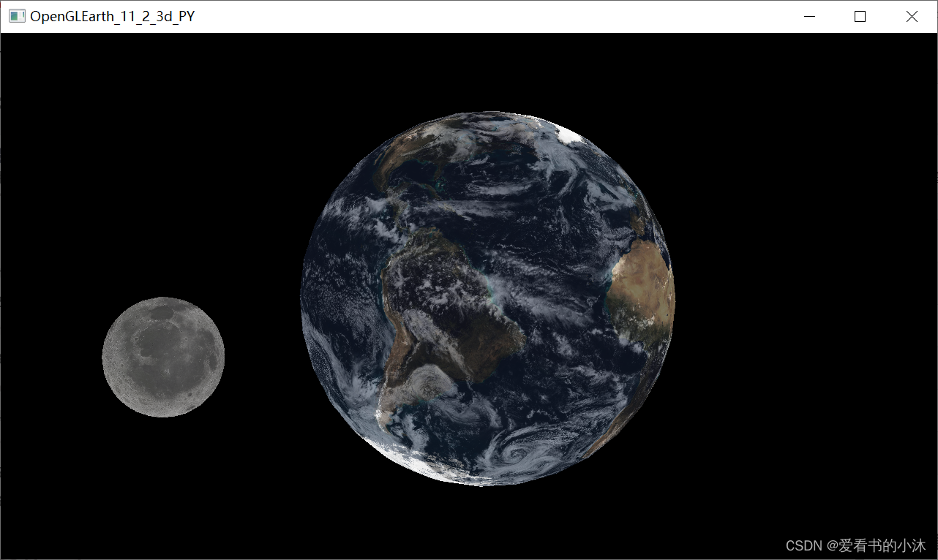Click the rendered Earth globe
The height and width of the screenshot is (560, 938).
[x=488, y=298]
